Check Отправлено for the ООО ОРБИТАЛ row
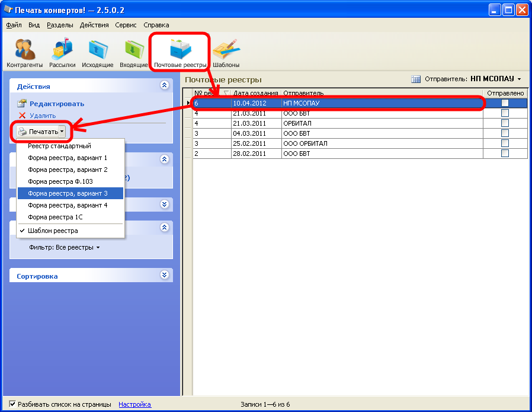The image size is (532, 412). pos(505,143)
